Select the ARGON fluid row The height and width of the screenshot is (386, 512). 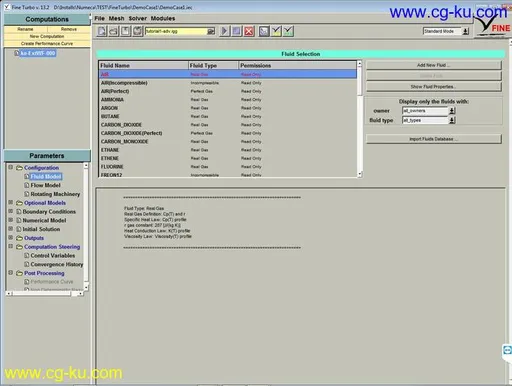point(228,108)
